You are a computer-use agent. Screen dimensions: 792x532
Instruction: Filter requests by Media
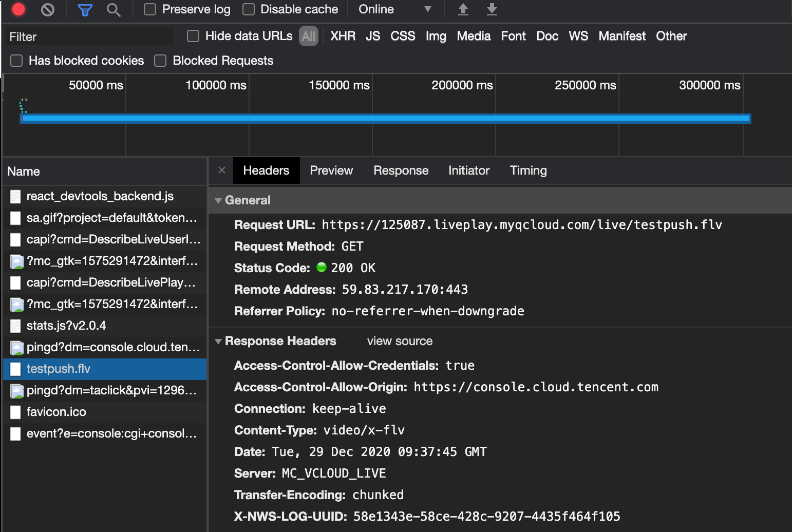click(x=474, y=36)
